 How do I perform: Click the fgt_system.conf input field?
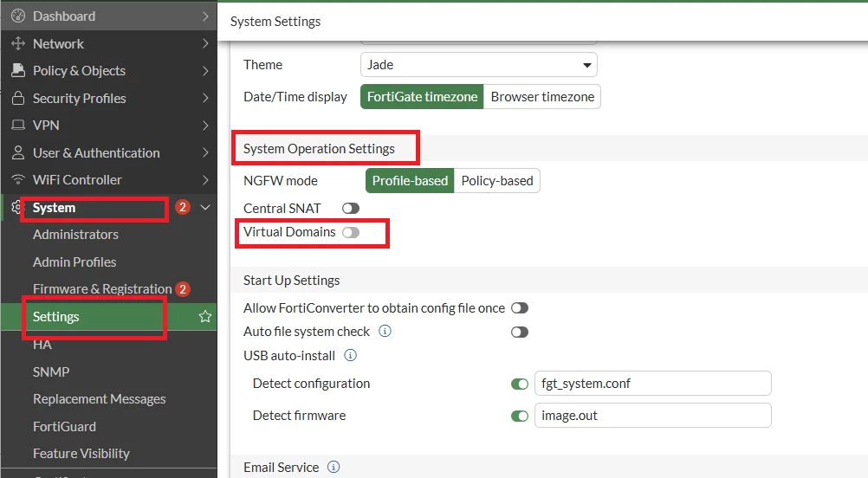(652, 384)
